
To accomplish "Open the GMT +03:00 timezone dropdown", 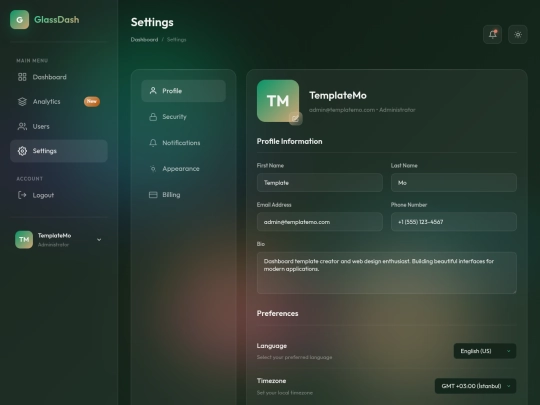I will coord(475,386).
